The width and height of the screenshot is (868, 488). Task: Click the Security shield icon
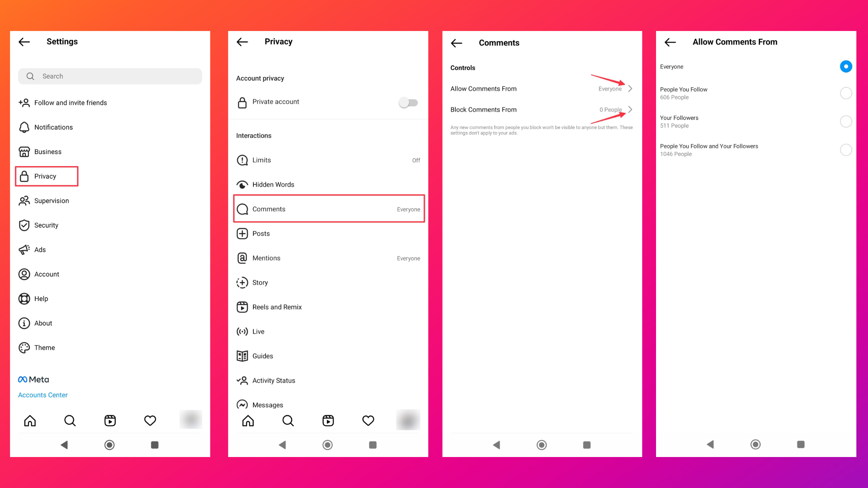(x=24, y=225)
